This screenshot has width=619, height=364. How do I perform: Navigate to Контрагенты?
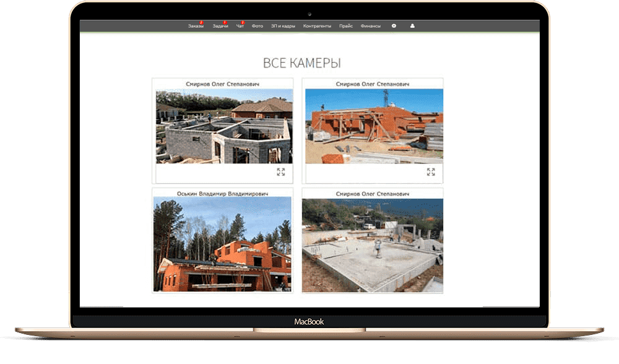tap(317, 27)
